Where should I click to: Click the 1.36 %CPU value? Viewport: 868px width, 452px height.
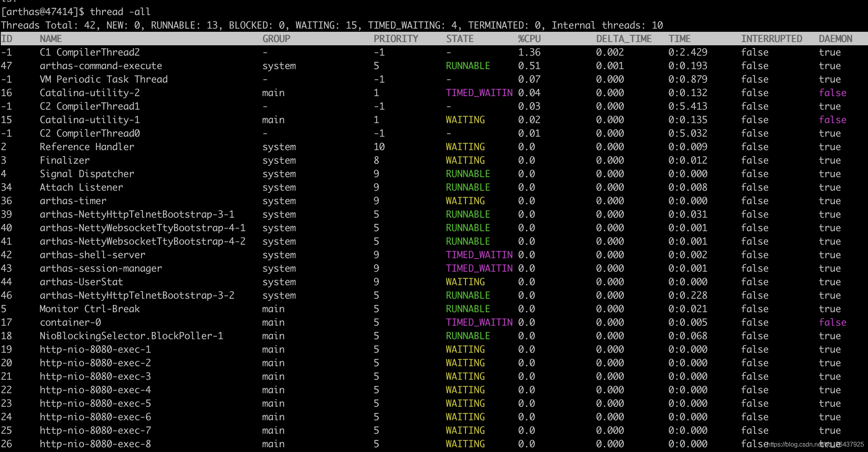pos(529,52)
